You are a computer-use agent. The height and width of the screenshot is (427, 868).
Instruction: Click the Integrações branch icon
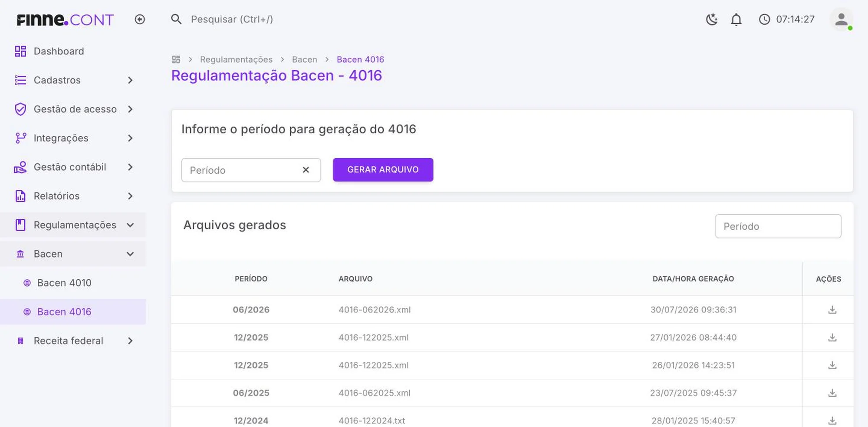[x=20, y=138]
